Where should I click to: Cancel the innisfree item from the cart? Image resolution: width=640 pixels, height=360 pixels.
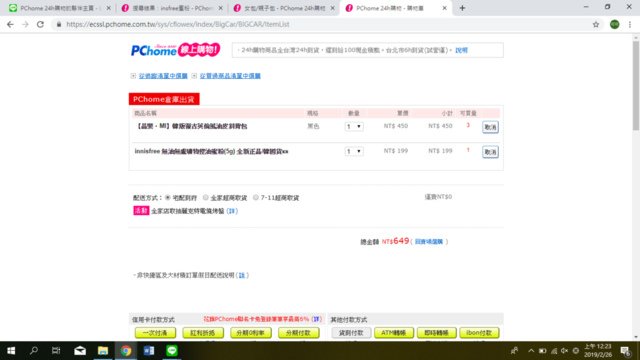click(490, 152)
